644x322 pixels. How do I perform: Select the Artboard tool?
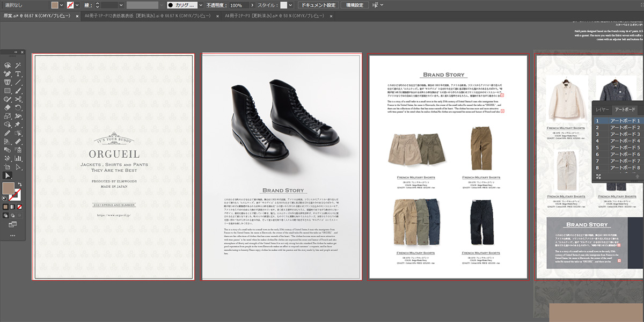point(8,167)
